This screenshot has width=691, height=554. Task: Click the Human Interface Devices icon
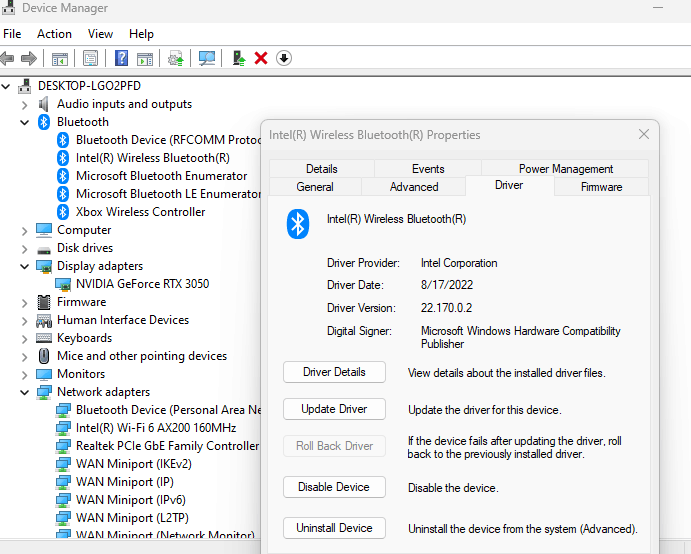click(44, 320)
